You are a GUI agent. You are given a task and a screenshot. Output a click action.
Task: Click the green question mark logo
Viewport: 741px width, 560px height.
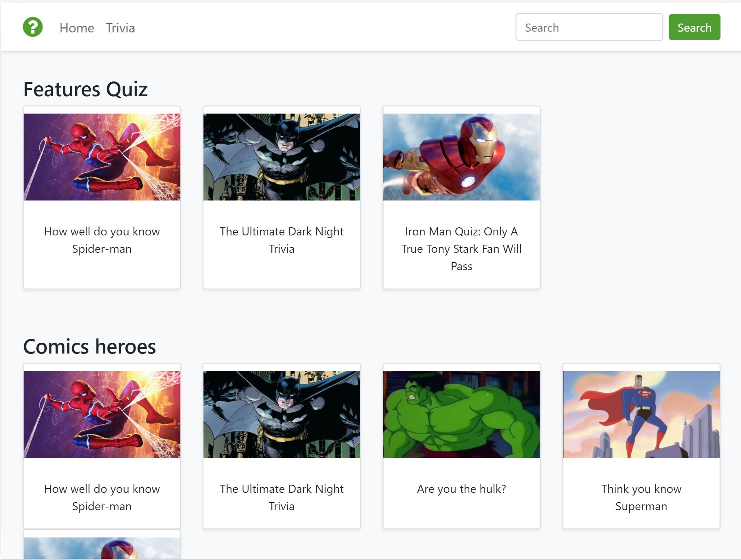click(x=33, y=27)
